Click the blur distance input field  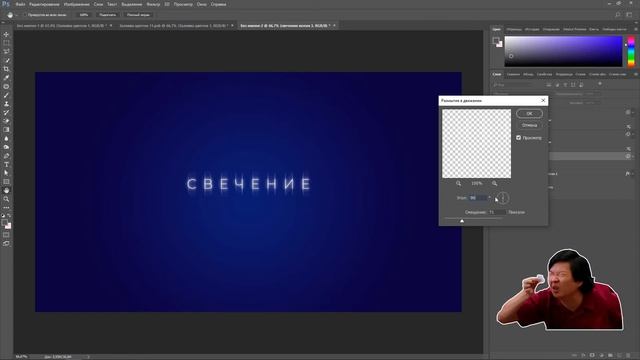point(497,212)
